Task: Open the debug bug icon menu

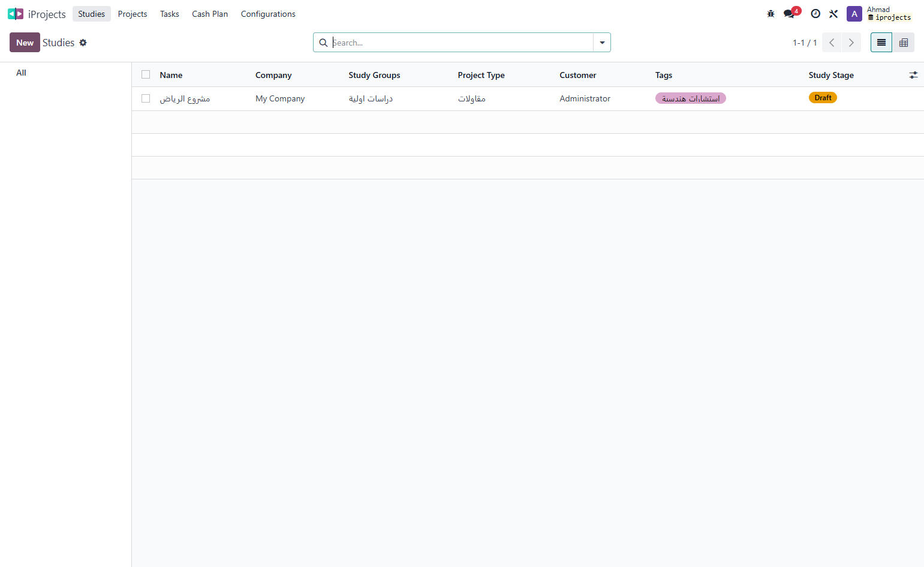Action: tap(770, 14)
